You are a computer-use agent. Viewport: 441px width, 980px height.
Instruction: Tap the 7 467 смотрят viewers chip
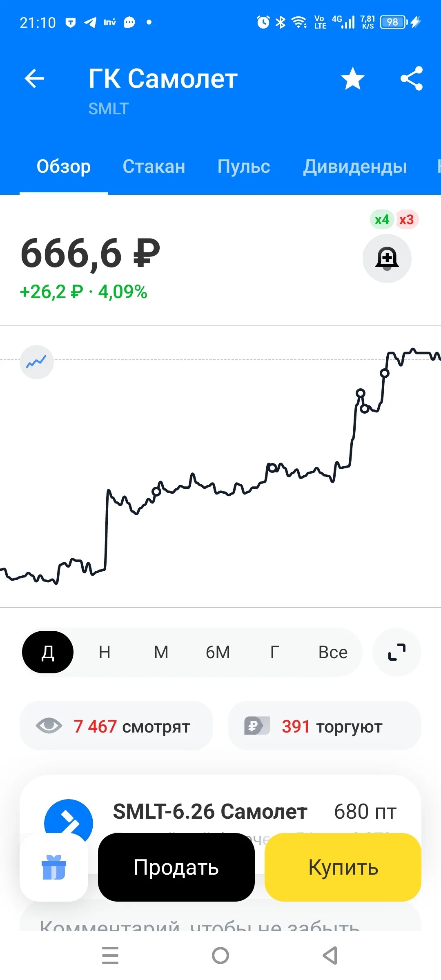[116, 726]
